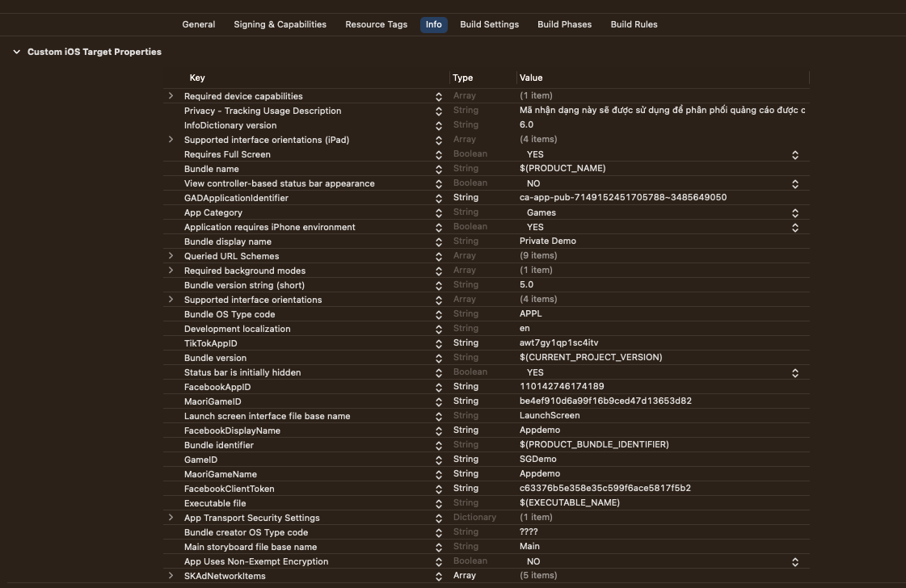Image resolution: width=906 pixels, height=588 pixels.
Task: Open the Resource Tags tab
Action: 376,24
